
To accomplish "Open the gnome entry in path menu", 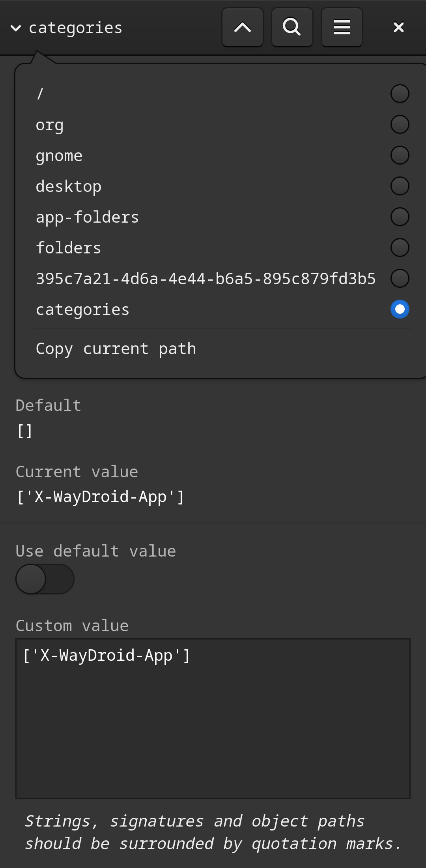I will (x=59, y=156).
